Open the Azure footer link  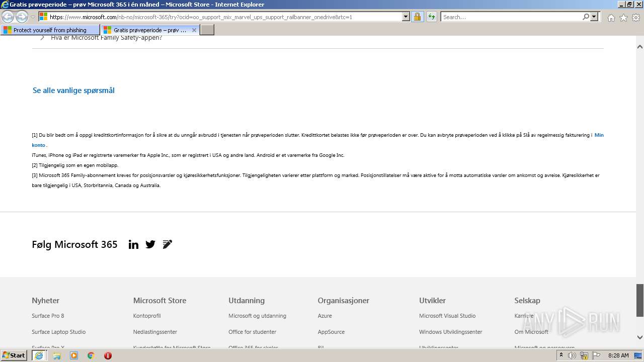tap(325, 316)
